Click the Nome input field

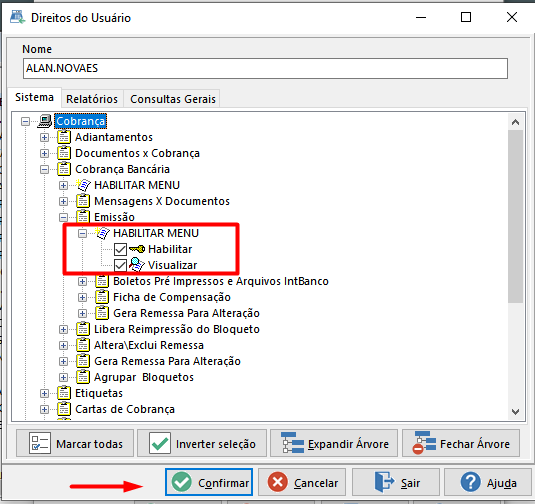[x=265, y=68]
